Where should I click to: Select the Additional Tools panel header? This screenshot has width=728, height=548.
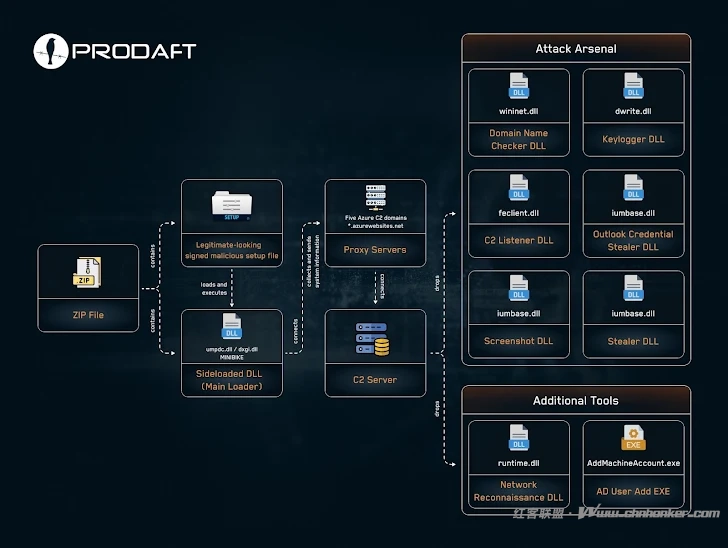click(x=576, y=400)
